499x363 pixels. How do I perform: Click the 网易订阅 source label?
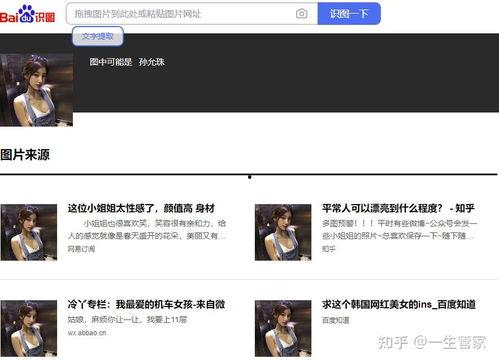tap(81, 249)
